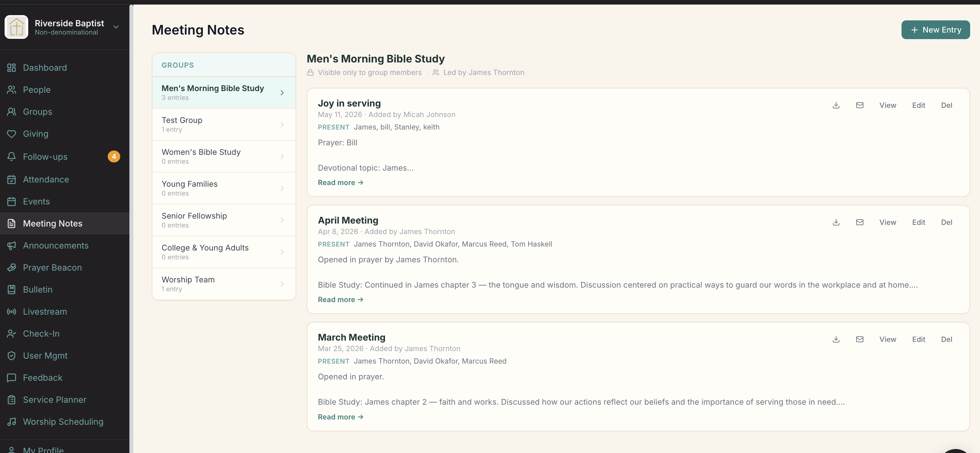Viewport: 980px width, 453px height.
Task: Open the Feedback page
Action: click(65, 378)
